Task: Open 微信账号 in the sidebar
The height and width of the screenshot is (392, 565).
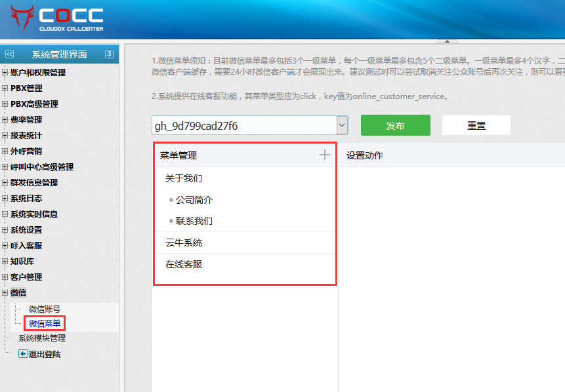Action: tap(45, 309)
